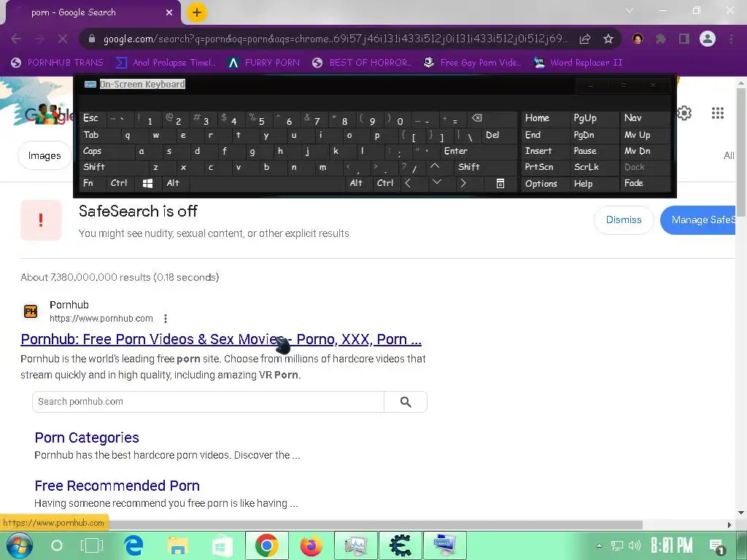Open the Porn Categories sitelink
The image size is (747, 560).
point(87,437)
